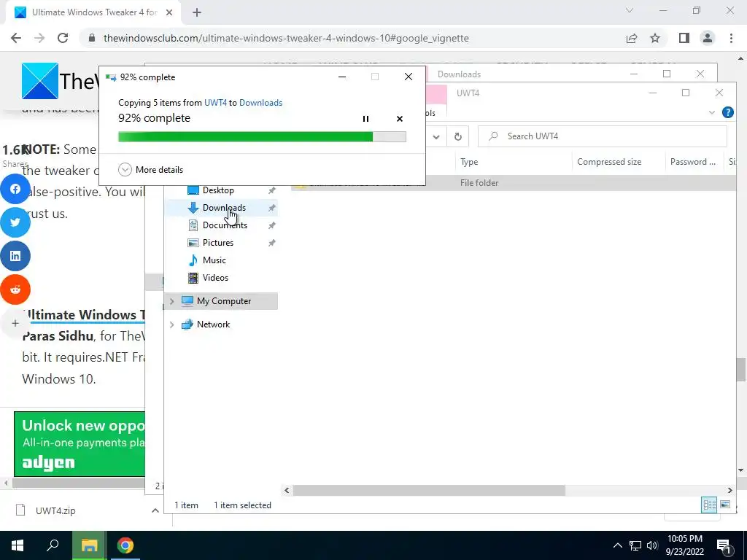Close the Ultimate Windows Tweaker tab

(x=169, y=12)
